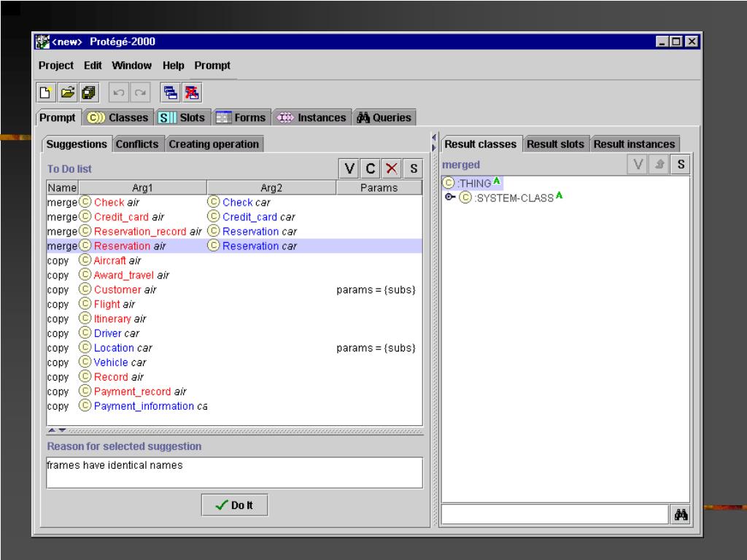The height and width of the screenshot is (560, 747).
Task: Open the Help menu
Action: pos(174,65)
